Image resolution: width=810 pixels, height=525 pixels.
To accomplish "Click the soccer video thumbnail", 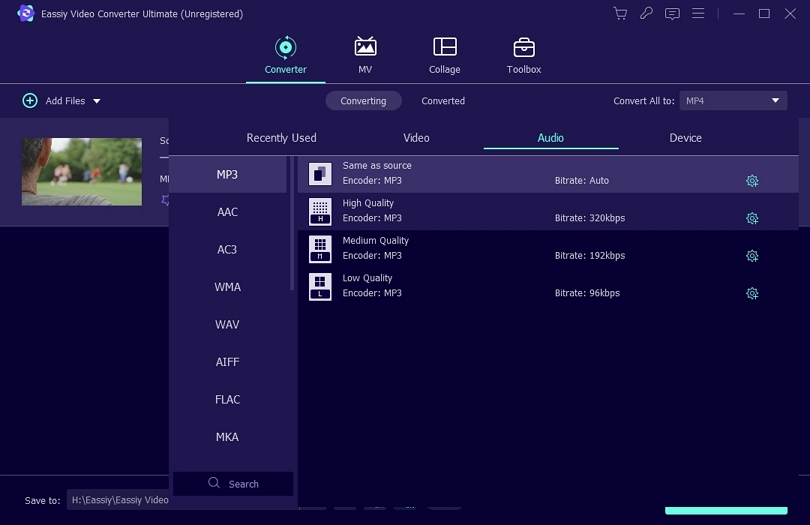I will pos(82,172).
